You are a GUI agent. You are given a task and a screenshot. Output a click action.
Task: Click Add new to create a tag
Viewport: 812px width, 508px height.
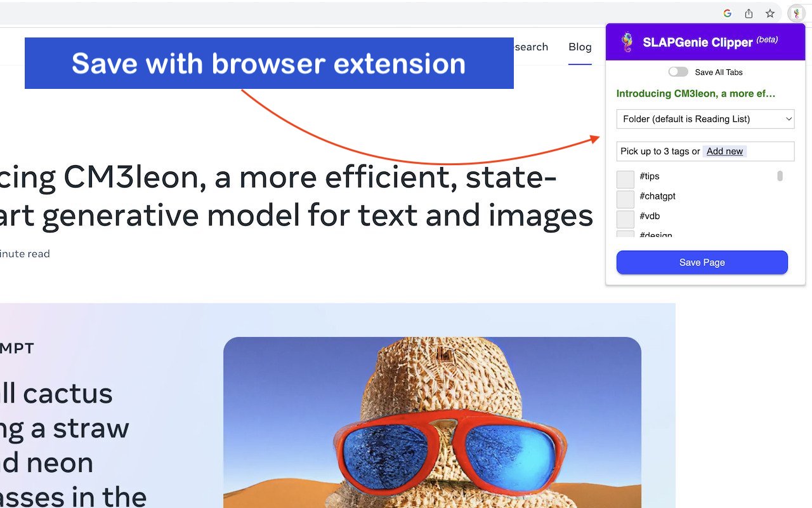click(x=724, y=151)
